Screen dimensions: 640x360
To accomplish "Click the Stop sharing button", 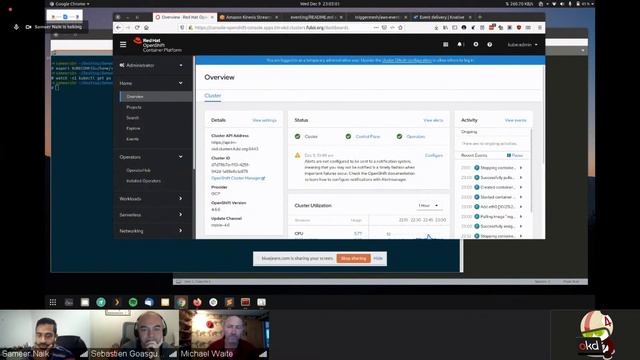I will coord(353,258).
